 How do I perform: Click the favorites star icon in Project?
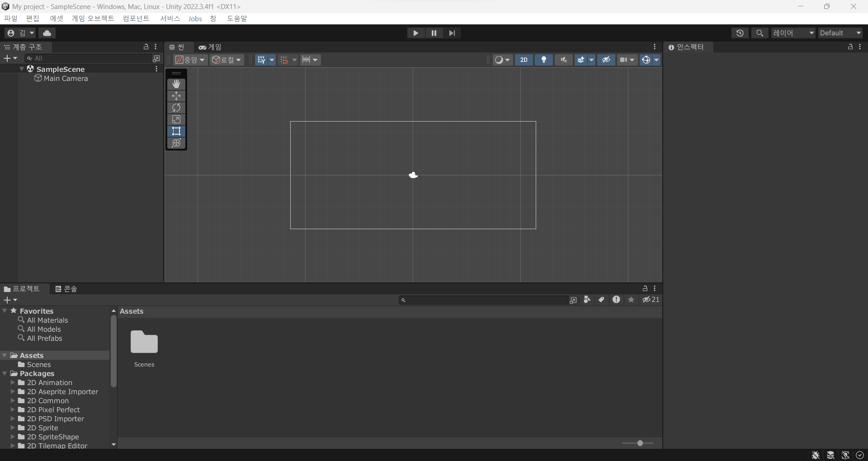(x=631, y=300)
